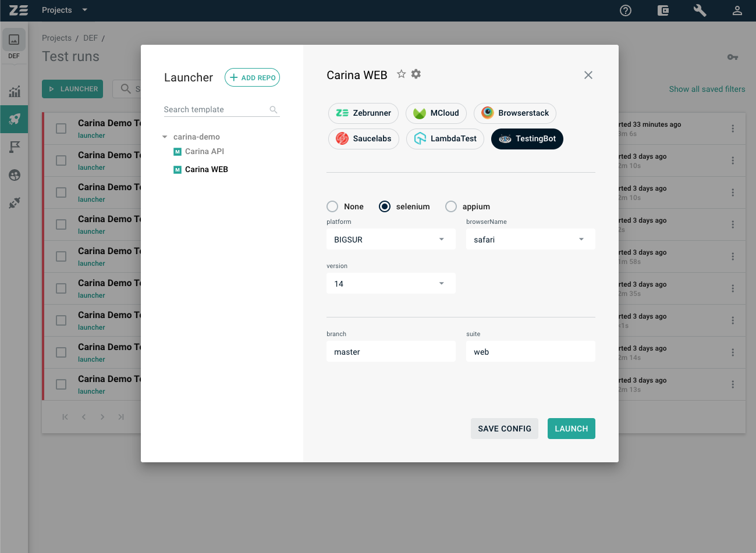Open the wrench tools icon
Screen dimensions: 756x553
pos(700,10)
